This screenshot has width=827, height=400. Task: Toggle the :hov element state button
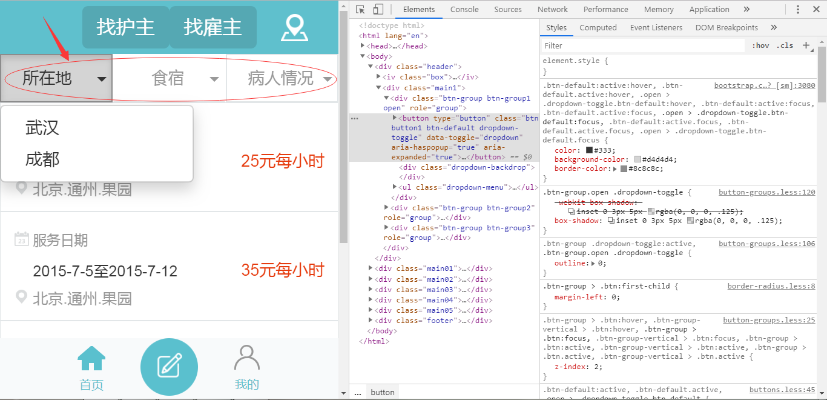coord(761,45)
